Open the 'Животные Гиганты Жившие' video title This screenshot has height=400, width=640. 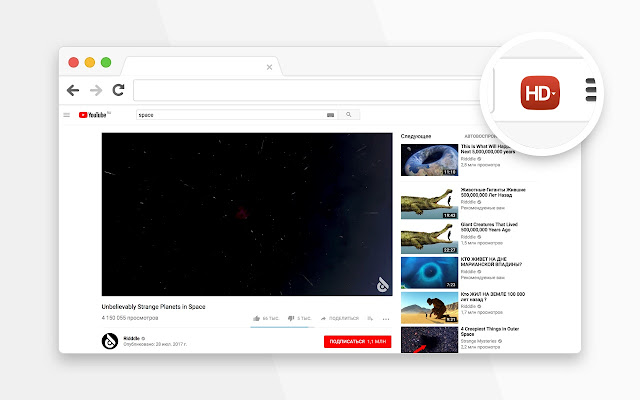pos(493,192)
